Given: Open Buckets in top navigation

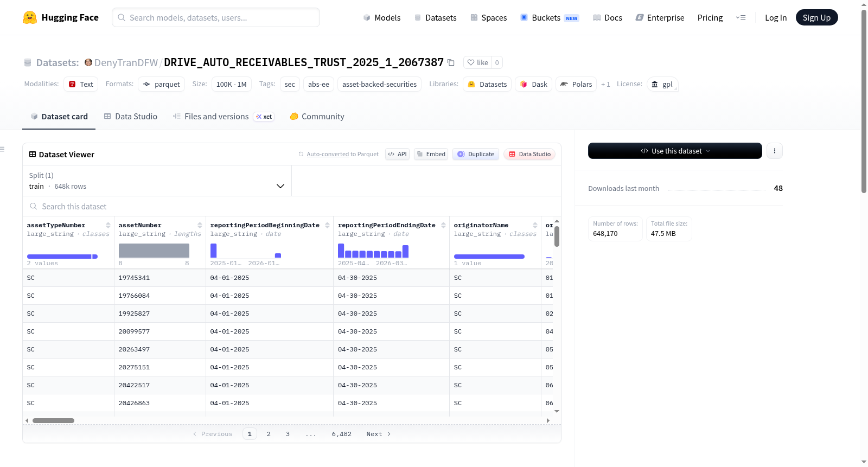Looking at the screenshot, I should click(x=550, y=17).
